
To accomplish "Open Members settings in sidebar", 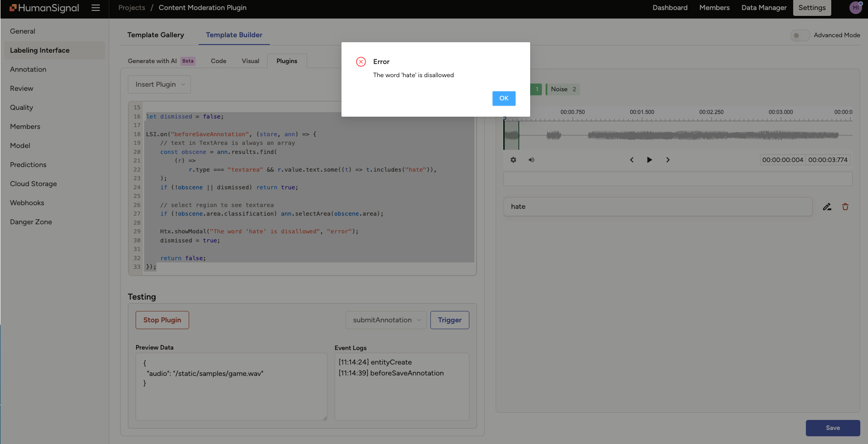I will coord(54,127).
